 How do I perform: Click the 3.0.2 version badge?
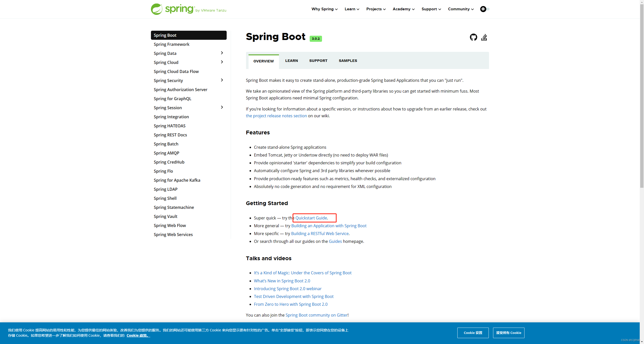click(316, 39)
